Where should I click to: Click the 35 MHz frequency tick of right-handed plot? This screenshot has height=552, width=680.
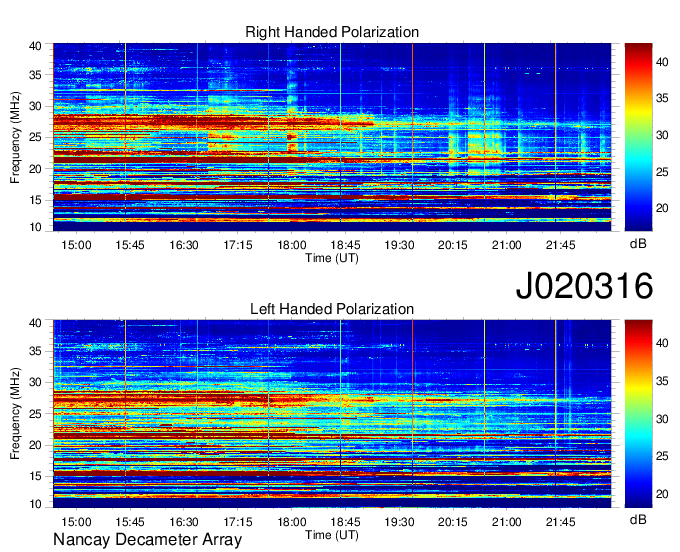[x=35, y=75]
